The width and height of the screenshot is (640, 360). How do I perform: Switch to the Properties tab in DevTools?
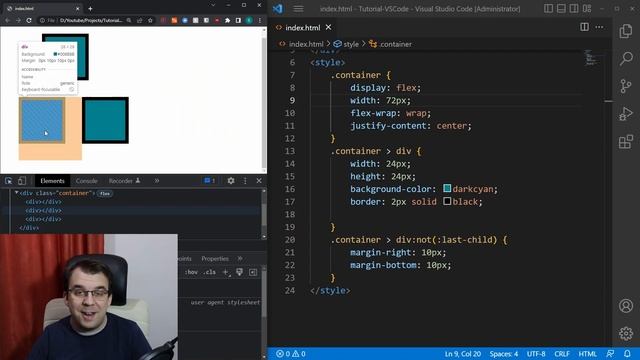pyautogui.click(x=215, y=258)
